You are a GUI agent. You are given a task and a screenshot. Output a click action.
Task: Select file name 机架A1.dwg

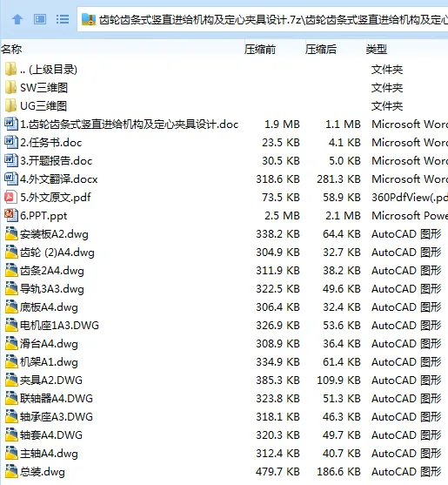(49, 362)
